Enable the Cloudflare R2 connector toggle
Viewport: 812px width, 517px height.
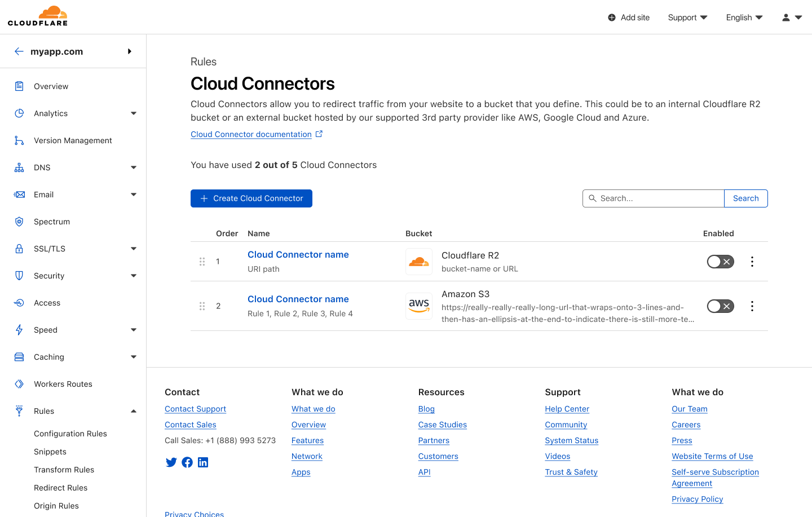[x=720, y=262]
